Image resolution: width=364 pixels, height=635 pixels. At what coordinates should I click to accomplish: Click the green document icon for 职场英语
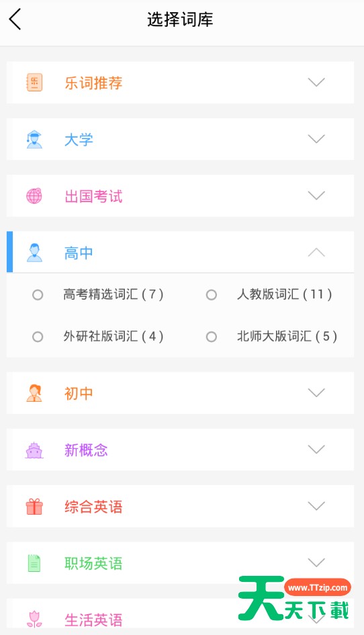34,563
